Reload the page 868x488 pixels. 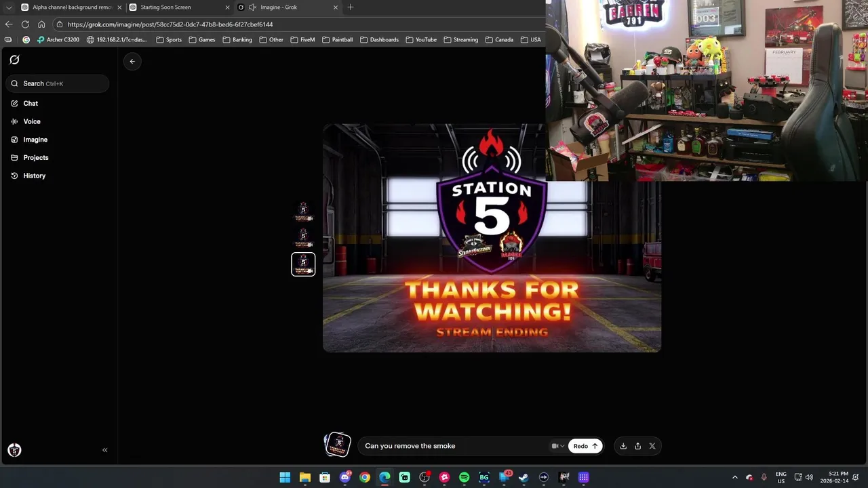[x=25, y=24]
